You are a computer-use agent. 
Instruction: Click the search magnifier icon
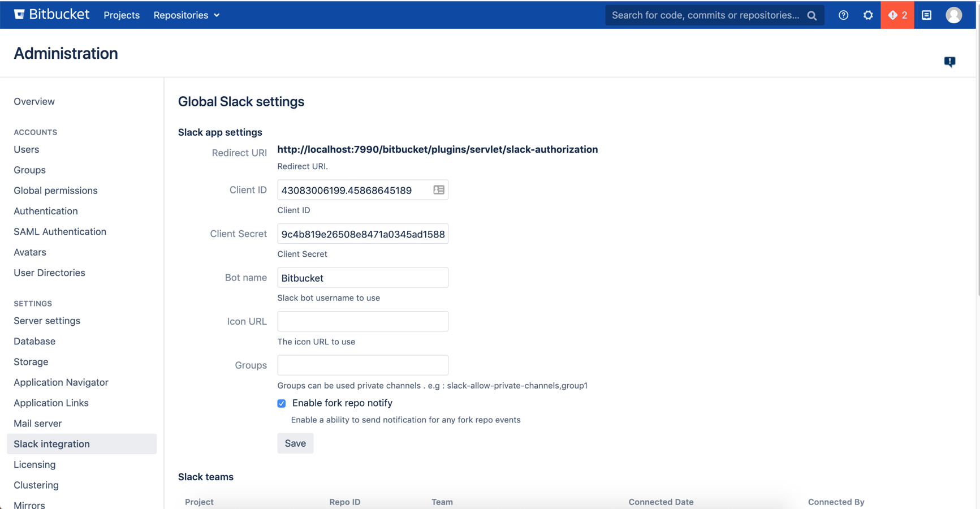click(812, 15)
